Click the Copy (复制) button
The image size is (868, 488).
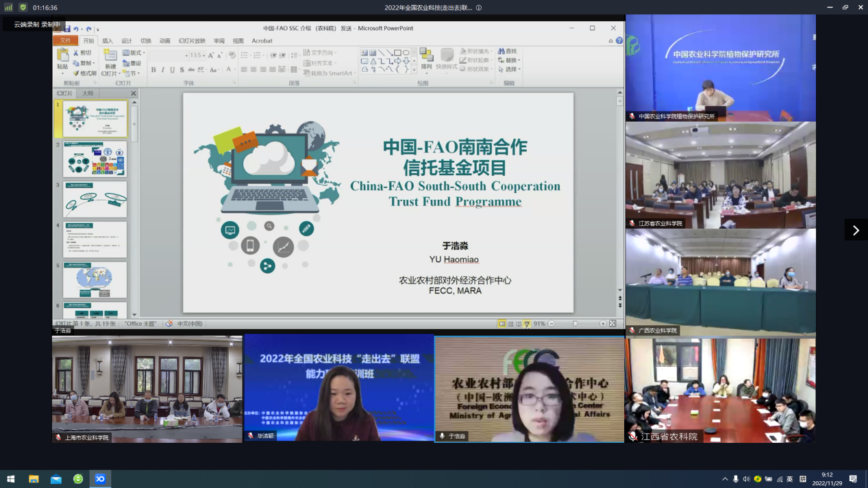tap(84, 63)
